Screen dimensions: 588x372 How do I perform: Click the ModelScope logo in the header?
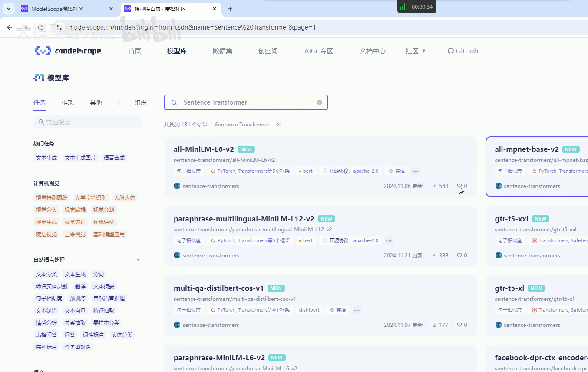(68, 51)
